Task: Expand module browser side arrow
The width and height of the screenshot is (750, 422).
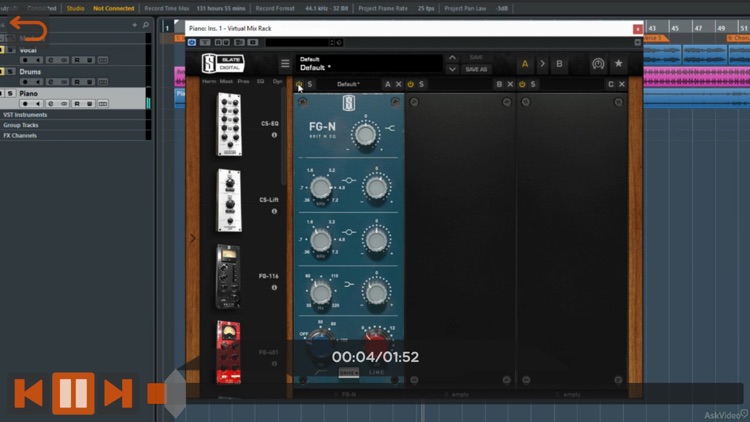Action: click(x=193, y=238)
